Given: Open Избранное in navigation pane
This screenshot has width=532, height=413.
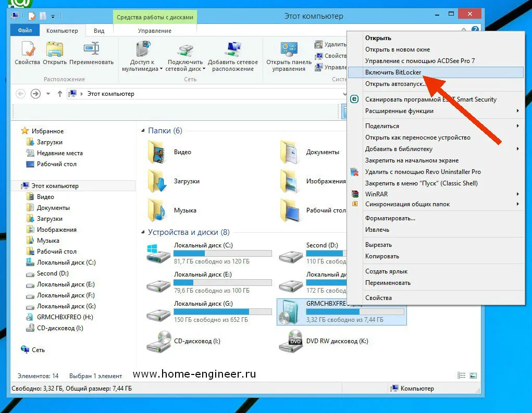Looking at the screenshot, I should tap(47, 131).
